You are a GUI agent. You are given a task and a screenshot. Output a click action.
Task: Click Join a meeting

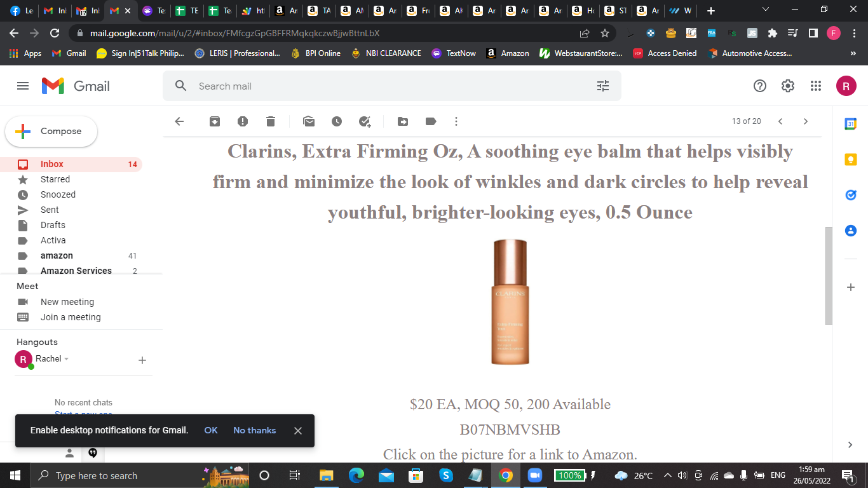click(71, 317)
